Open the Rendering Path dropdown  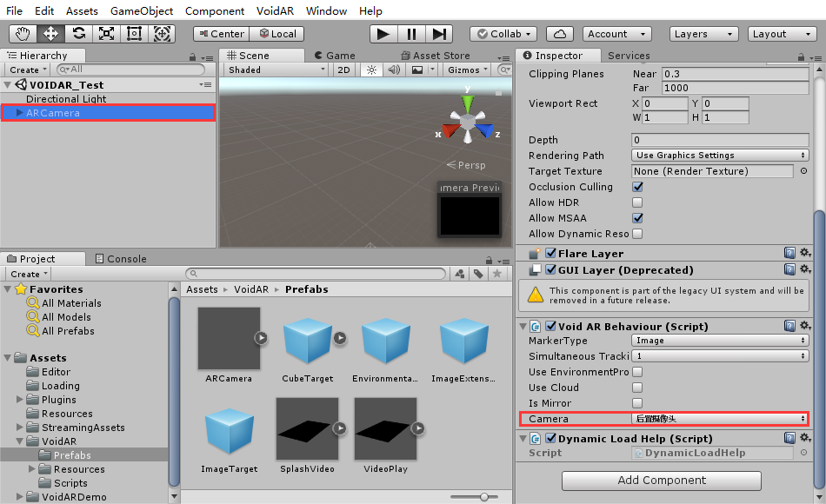720,156
